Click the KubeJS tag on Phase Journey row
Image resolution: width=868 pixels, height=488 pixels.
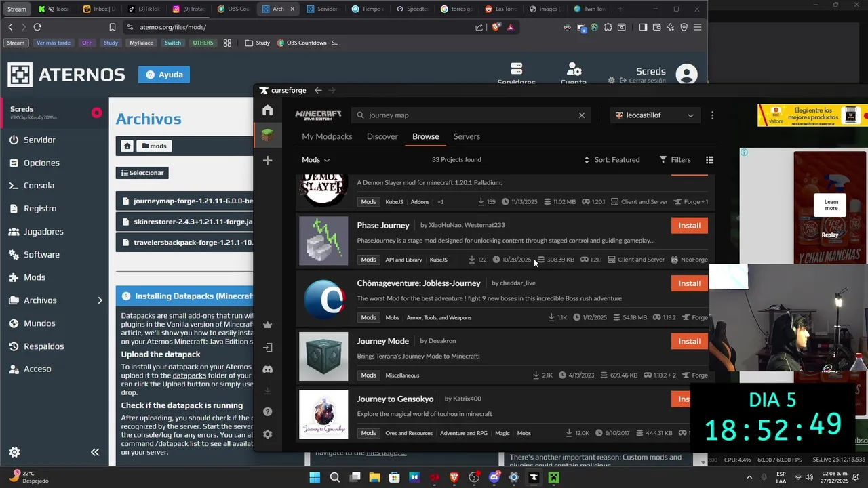click(439, 260)
